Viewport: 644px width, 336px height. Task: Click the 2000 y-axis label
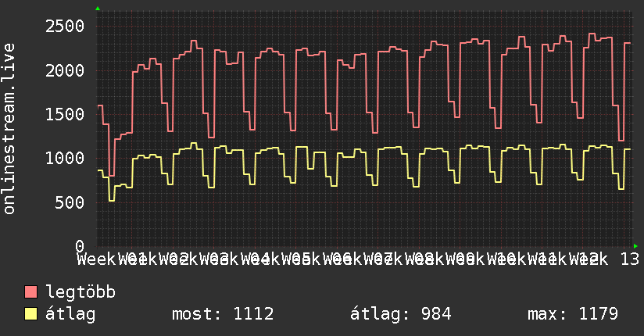tap(65, 70)
